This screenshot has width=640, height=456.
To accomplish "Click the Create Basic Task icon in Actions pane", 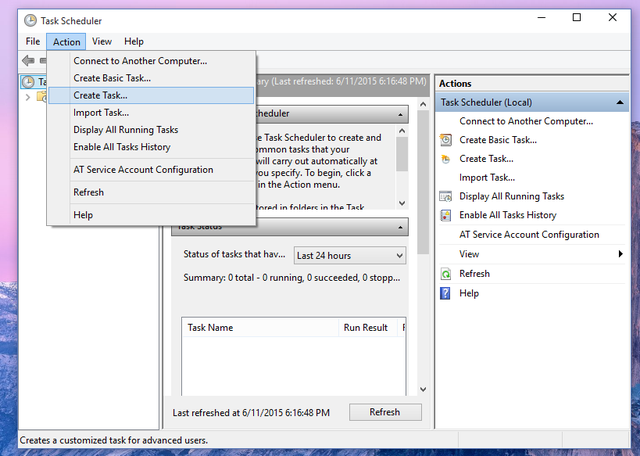I will pos(446,140).
